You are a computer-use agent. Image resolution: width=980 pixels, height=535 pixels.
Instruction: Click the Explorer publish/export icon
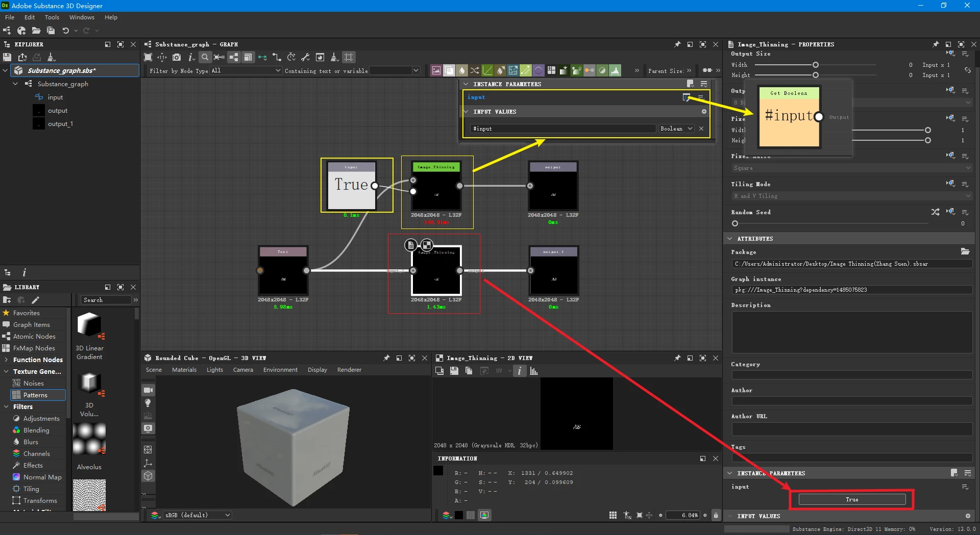click(x=22, y=57)
